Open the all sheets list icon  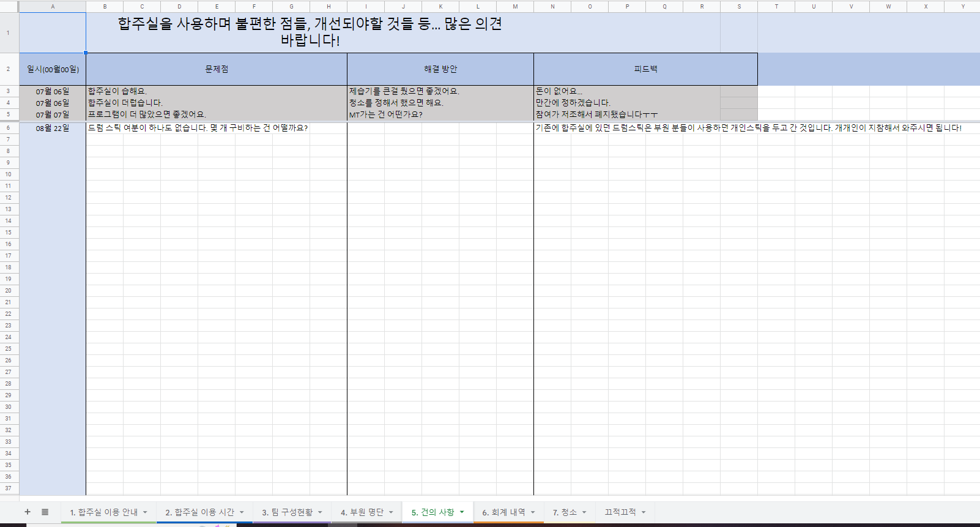[45, 512]
